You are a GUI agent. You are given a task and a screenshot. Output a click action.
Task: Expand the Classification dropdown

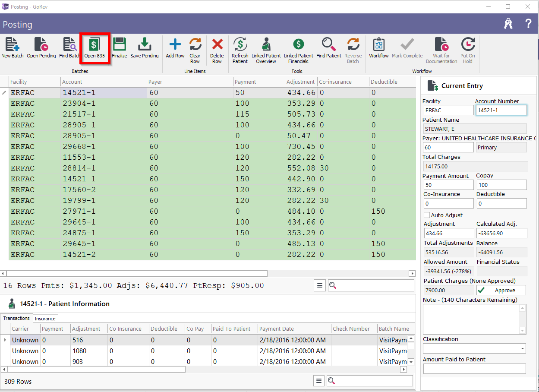coord(523,348)
